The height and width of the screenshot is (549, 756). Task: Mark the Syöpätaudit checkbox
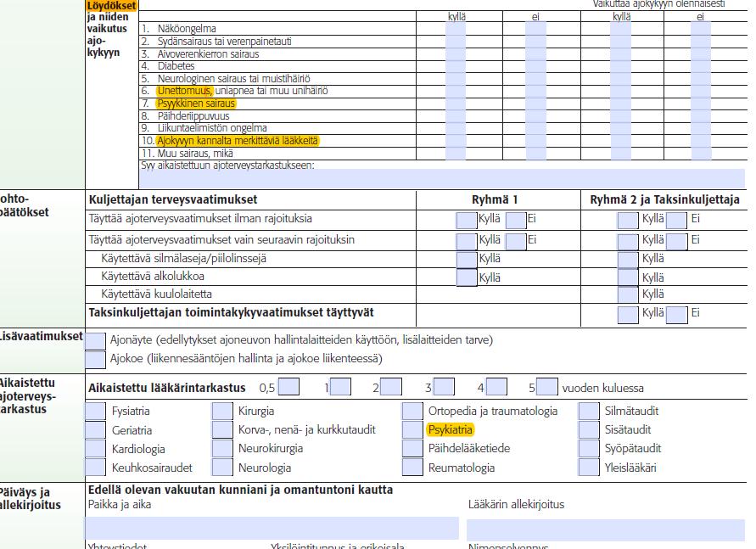589,449
